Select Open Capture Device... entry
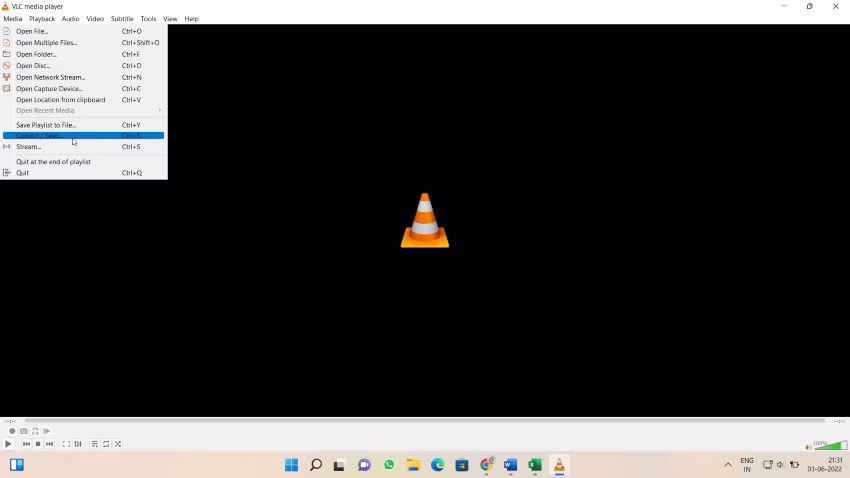Screen dimensions: 850x478 (83, 88)
